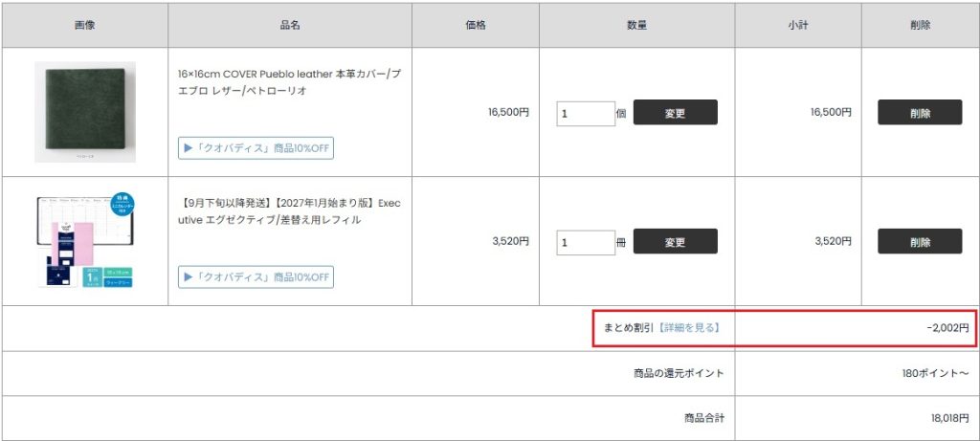Click the -2,002円 discount amount
Screen dimensions: 980x441
coord(948,327)
